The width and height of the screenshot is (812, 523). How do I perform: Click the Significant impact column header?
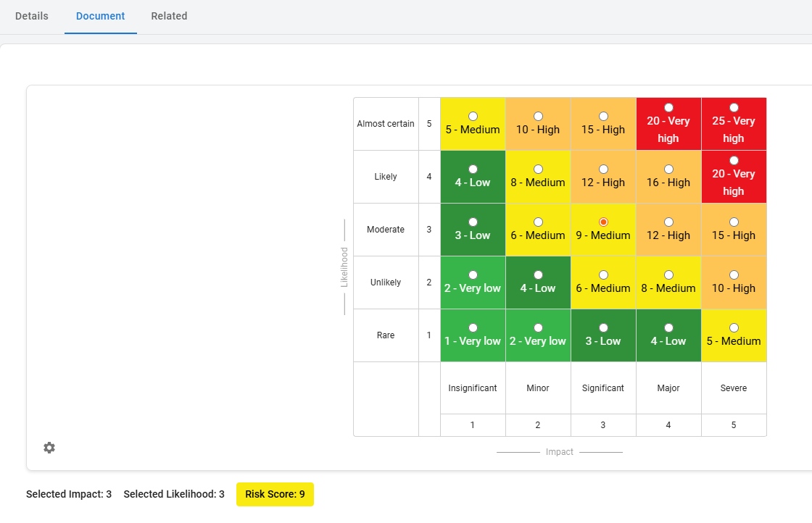click(603, 388)
